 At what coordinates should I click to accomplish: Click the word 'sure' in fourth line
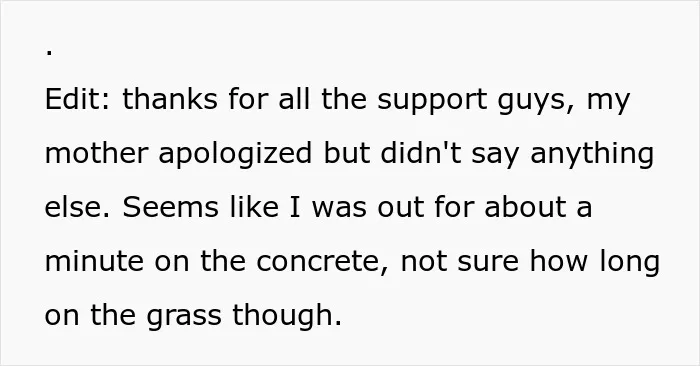pyautogui.click(x=488, y=262)
